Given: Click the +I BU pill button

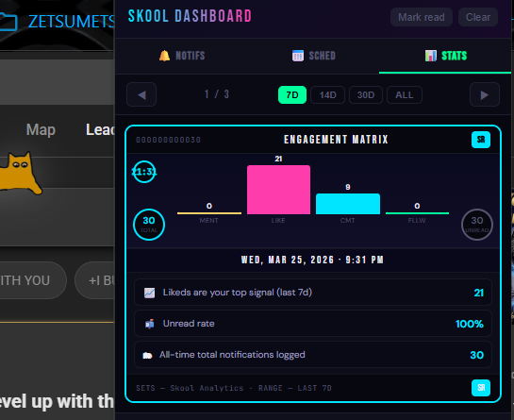Looking at the screenshot, I should click(94, 280).
